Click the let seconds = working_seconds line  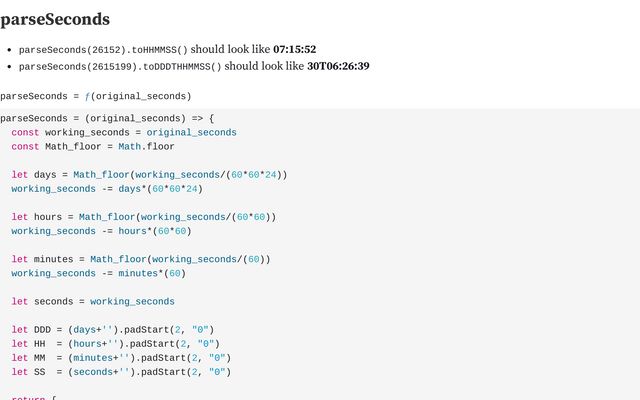(x=93, y=302)
